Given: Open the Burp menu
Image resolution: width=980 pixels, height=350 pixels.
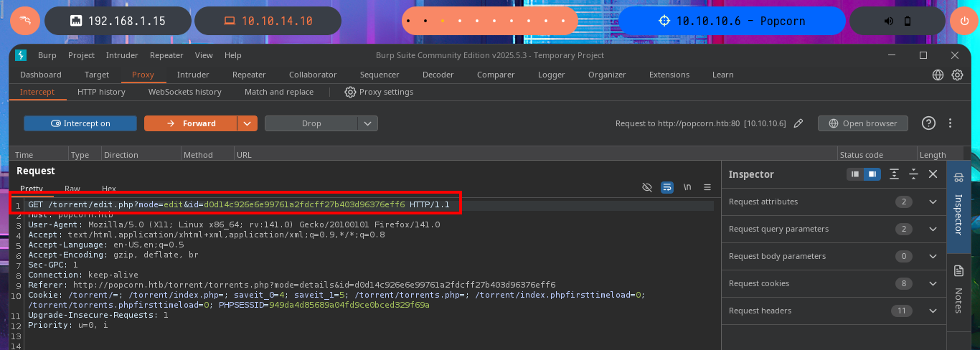Looking at the screenshot, I should point(47,55).
